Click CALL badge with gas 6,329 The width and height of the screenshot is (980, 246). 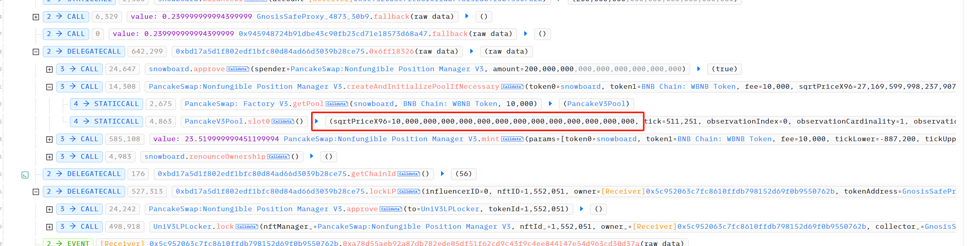(66, 17)
